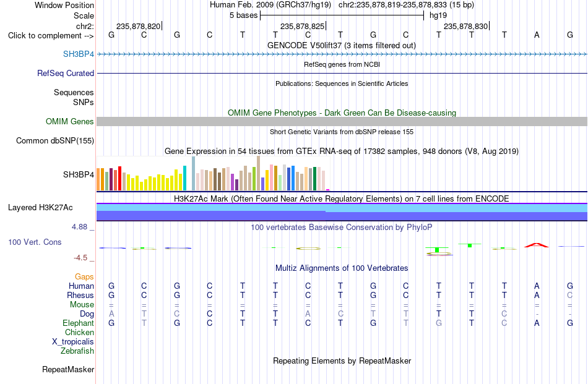Click the PhyloP lower limit -4.5 value
588x384 pixels.
click(x=80, y=258)
